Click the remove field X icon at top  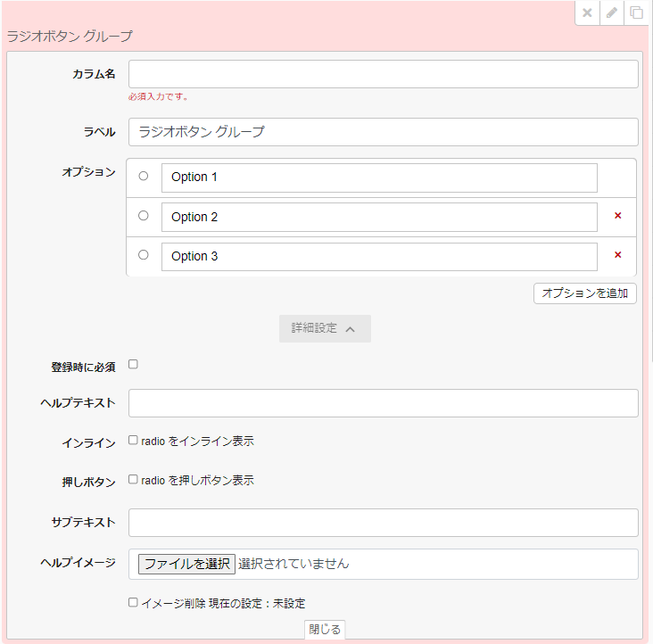click(x=587, y=12)
